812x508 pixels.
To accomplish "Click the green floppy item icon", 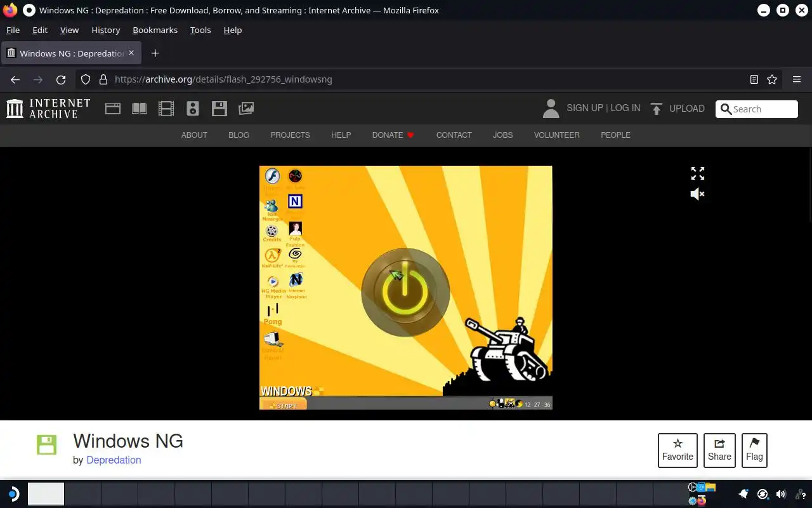I will pyautogui.click(x=47, y=445).
